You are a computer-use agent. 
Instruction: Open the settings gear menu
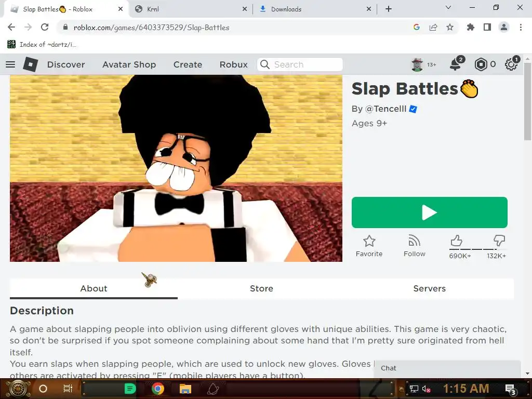click(511, 64)
